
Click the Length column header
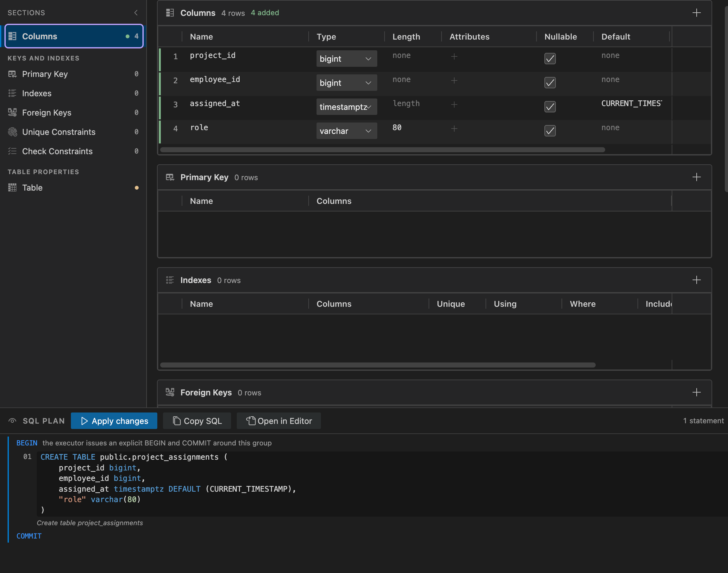click(406, 37)
